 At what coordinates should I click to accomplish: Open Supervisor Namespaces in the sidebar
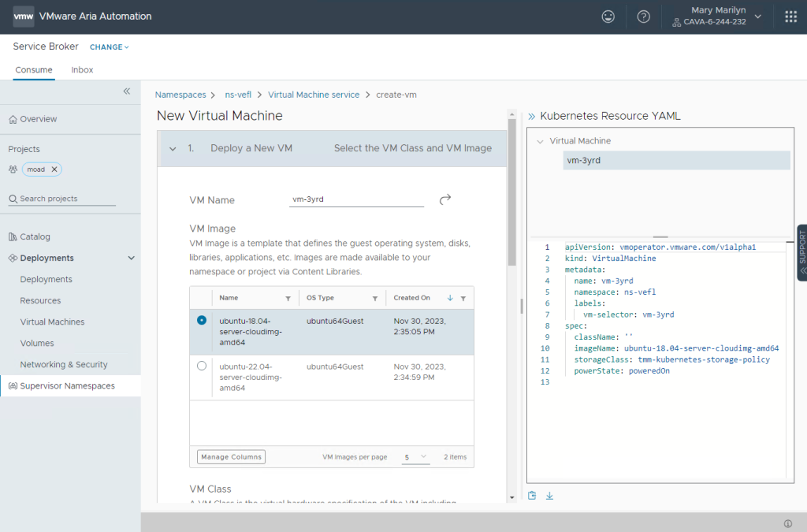(67, 386)
